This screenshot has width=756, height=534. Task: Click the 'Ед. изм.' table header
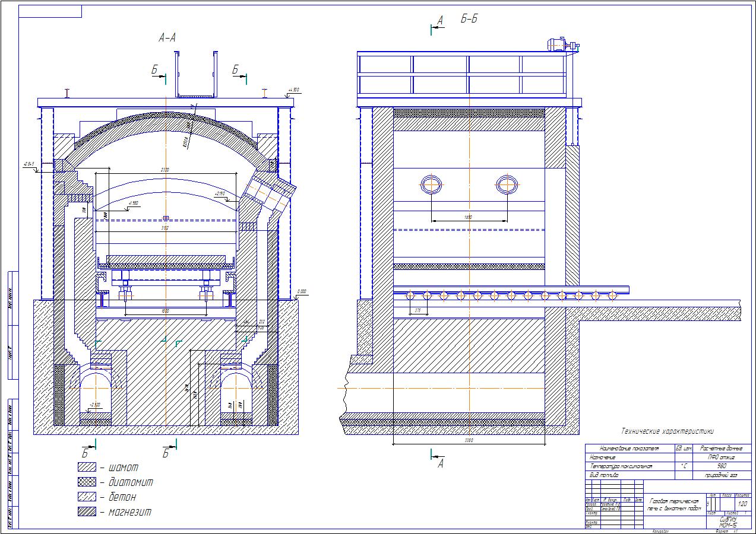[685, 449]
